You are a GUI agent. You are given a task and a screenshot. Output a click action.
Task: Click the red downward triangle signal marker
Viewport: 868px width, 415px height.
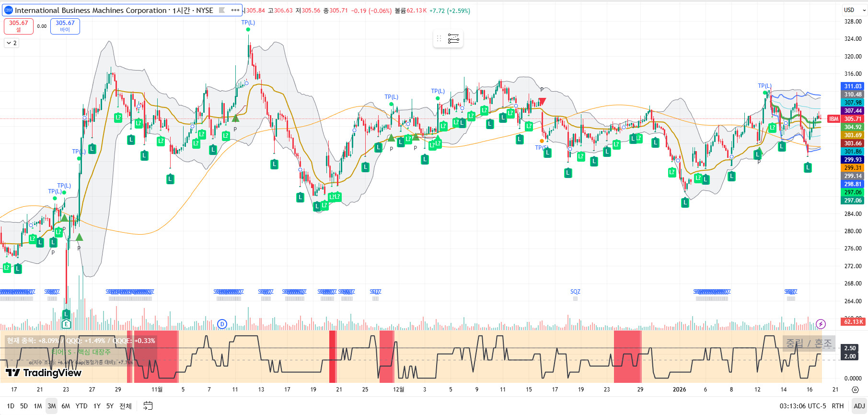(542, 101)
